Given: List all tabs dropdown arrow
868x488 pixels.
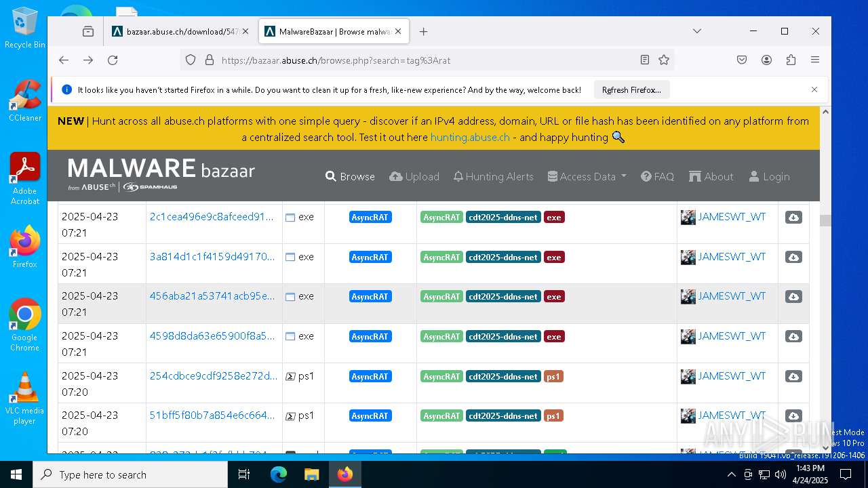Looking at the screenshot, I should click(697, 31).
